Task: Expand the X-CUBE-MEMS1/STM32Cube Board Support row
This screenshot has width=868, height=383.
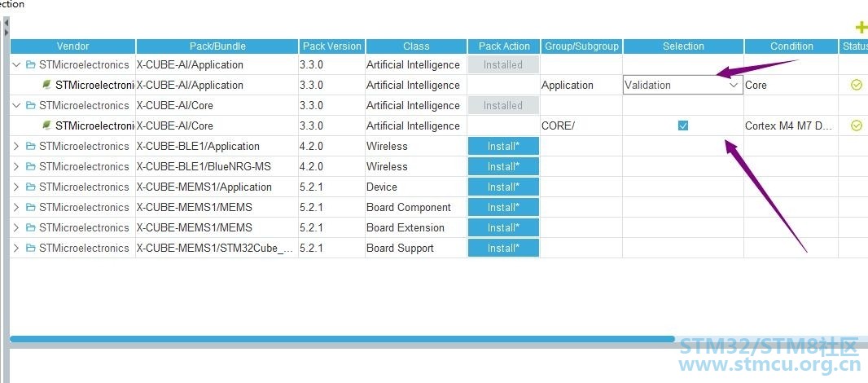Action: [x=16, y=248]
